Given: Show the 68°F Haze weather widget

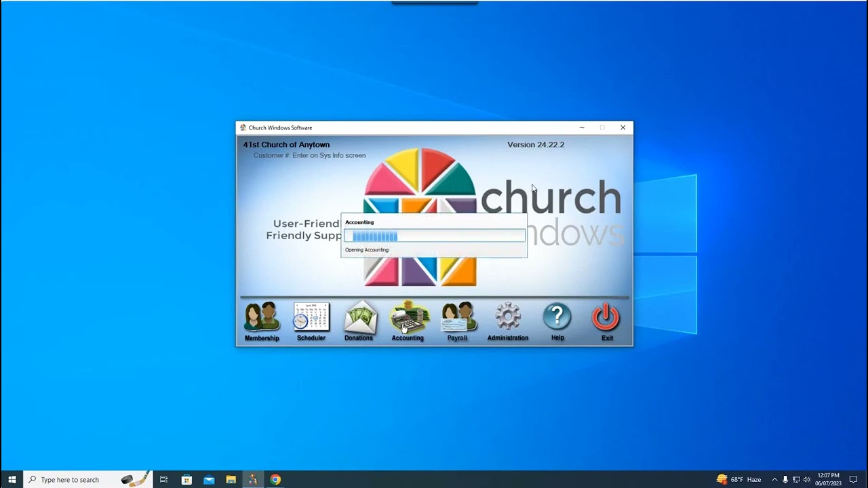Looking at the screenshot, I should pyautogui.click(x=739, y=480).
